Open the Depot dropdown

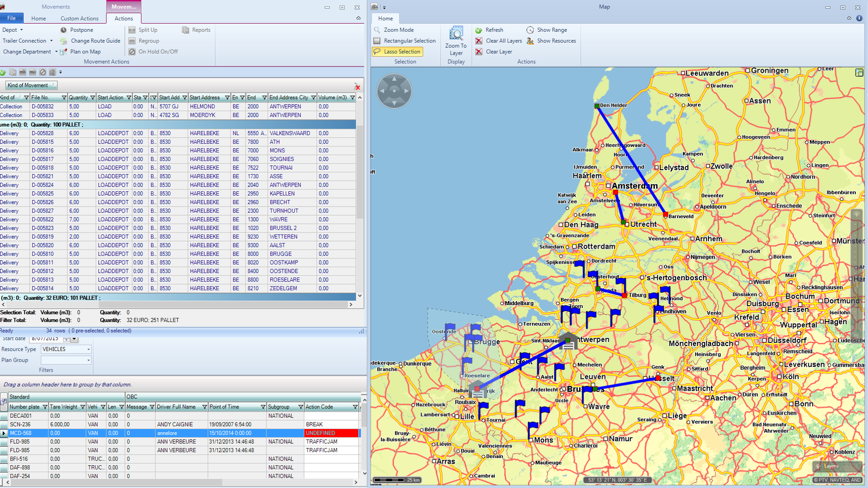[x=21, y=30]
